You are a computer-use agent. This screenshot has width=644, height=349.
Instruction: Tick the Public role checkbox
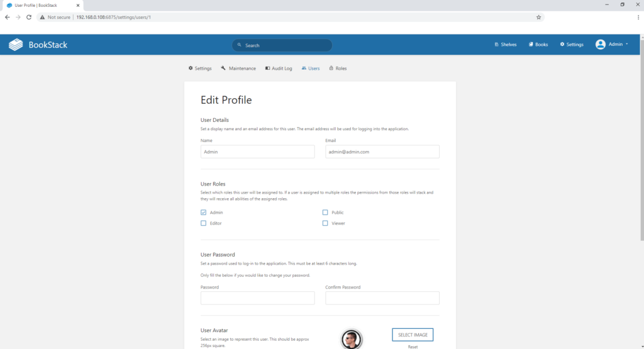pyautogui.click(x=325, y=213)
